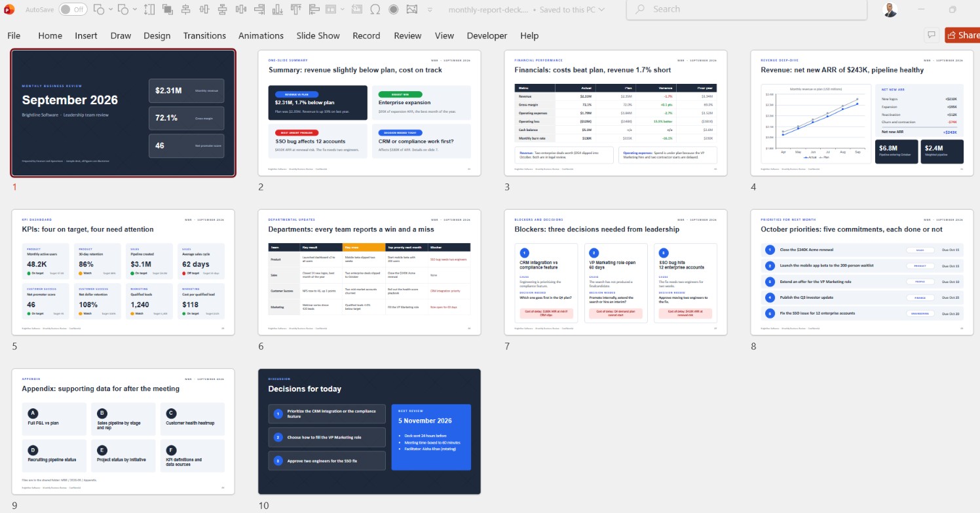Click the Align Center icon in toolbar
980x513 pixels.
[186, 9]
